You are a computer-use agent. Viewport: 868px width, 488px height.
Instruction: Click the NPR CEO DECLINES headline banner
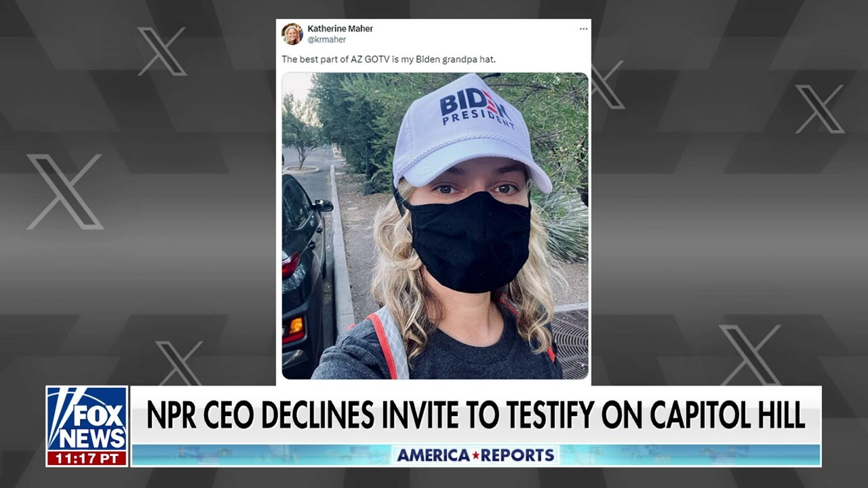pyautogui.click(x=475, y=415)
